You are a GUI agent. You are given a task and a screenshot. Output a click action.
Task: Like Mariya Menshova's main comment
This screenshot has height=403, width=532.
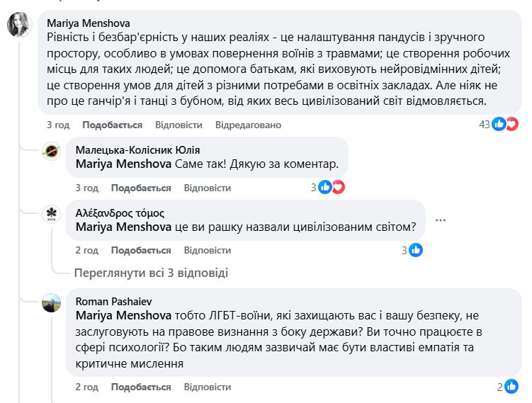click(112, 125)
